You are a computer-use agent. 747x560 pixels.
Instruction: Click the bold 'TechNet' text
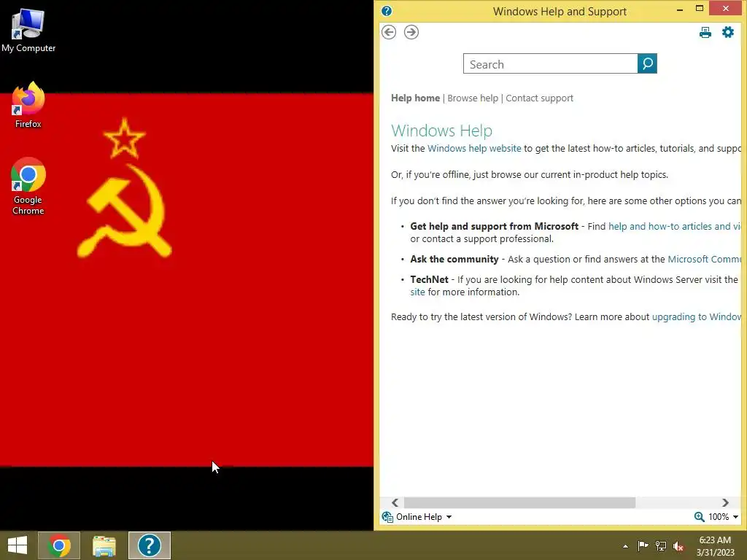click(x=429, y=279)
